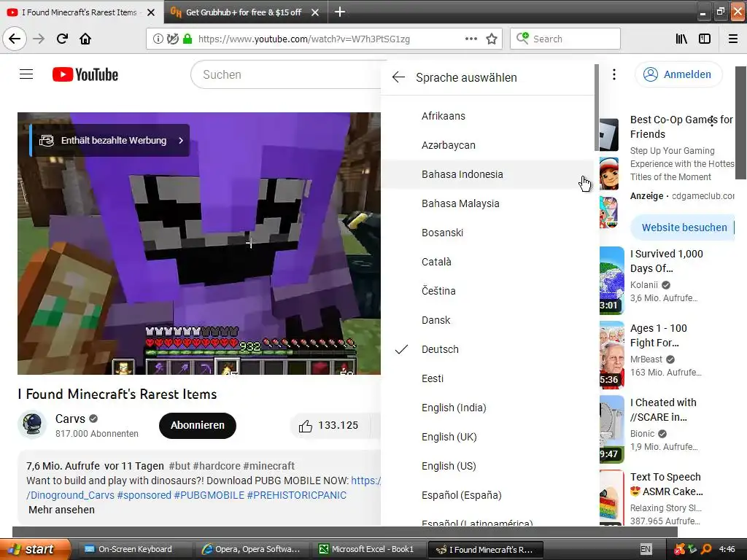Open Text To Speech ASMR Cake video title
The image size is (747, 560).
[x=667, y=484]
